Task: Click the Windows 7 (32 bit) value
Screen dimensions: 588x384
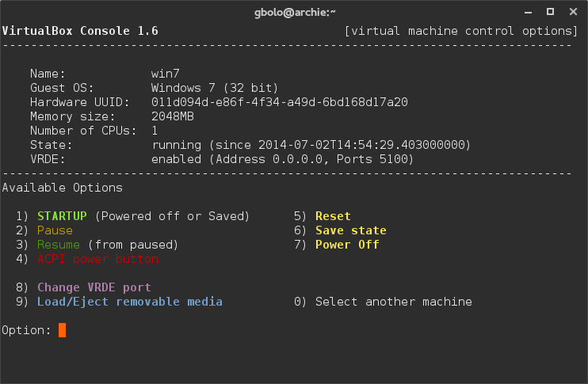Action: click(215, 88)
